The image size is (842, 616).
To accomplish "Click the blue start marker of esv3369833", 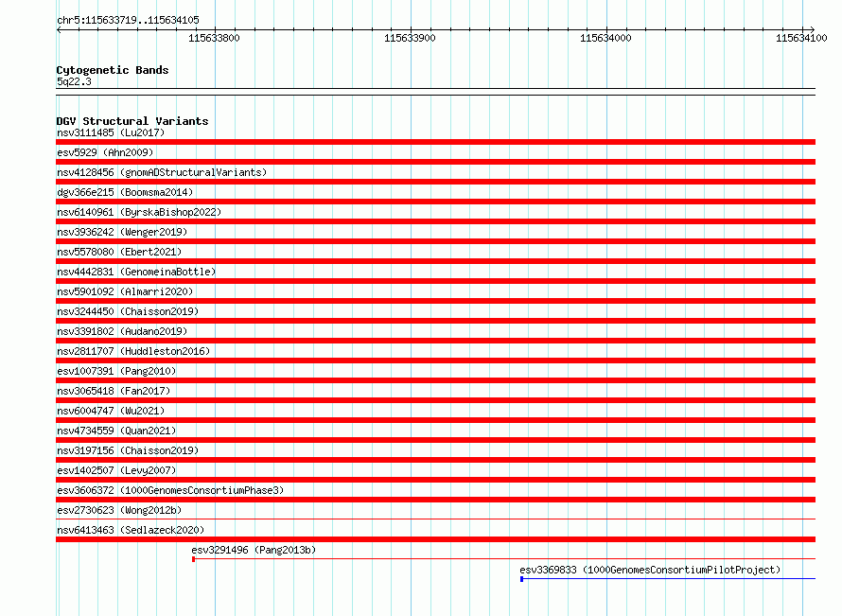I will [x=522, y=579].
